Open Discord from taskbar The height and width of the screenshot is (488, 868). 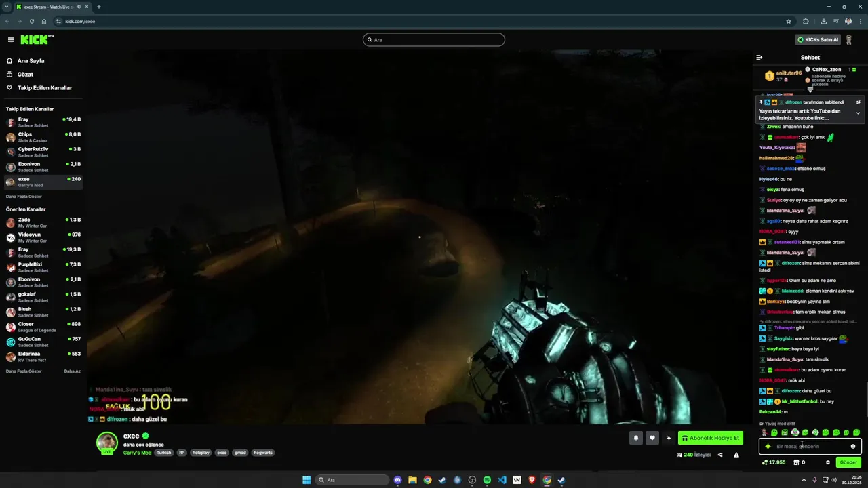[x=397, y=480]
